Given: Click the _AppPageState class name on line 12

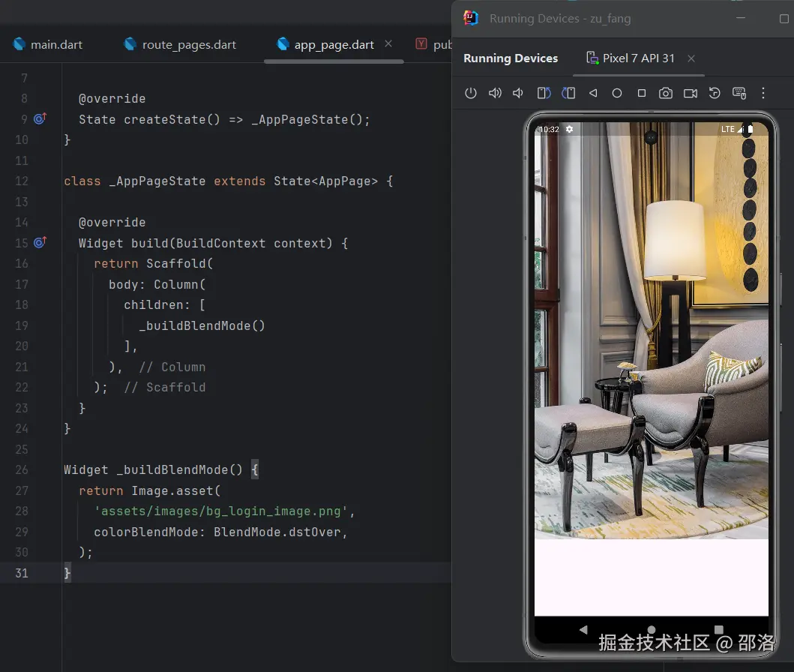Looking at the screenshot, I should click(157, 181).
